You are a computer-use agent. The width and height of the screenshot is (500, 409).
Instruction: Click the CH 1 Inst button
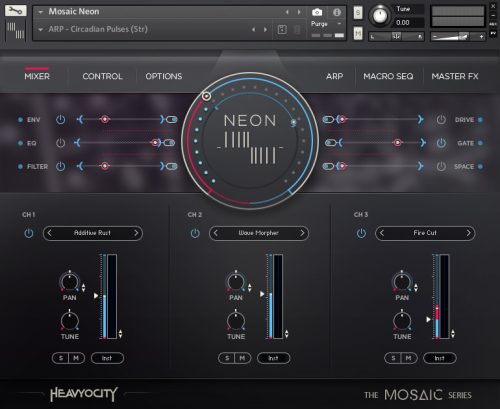[107, 358]
